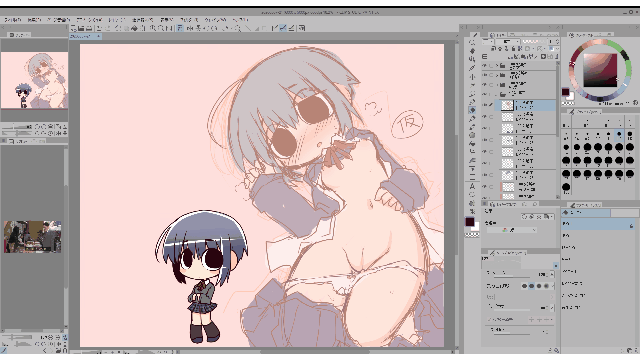Viewport: 640px width, 360px height.
Task: Click the Layer panel vertical scrollbar
Action: click(x=558, y=102)
